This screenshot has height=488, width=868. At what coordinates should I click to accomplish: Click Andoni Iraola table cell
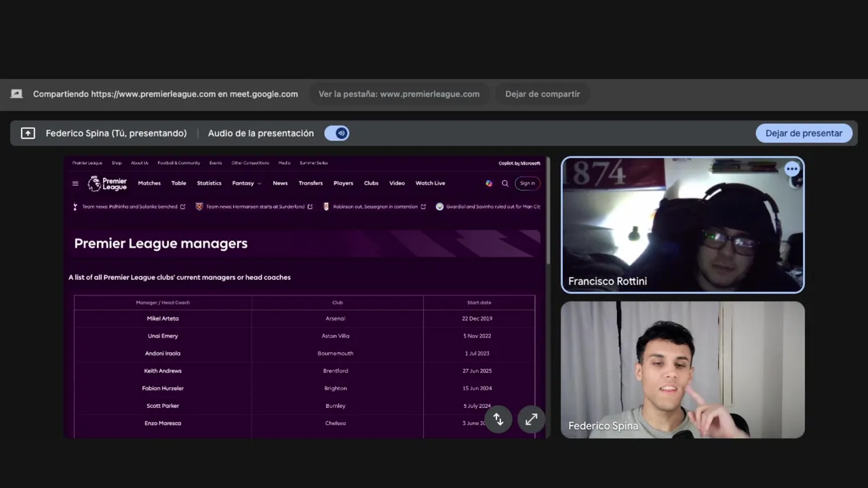click(163, 354)
